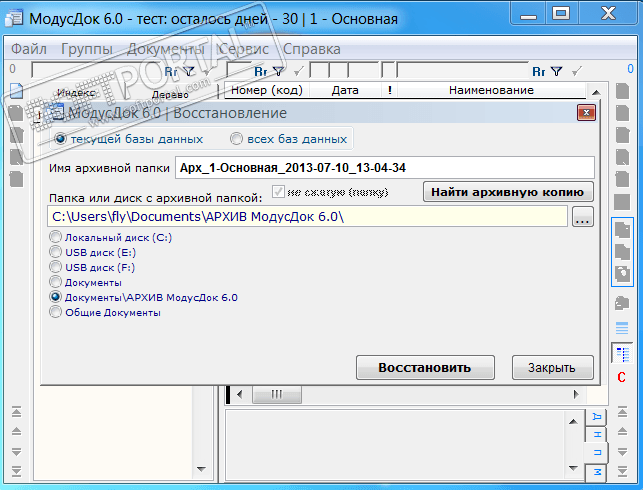Viewport: 643px width, 490px height.
Task: Click move-up arrow in left sidebar bottom
Action: [x=16, y=431]
